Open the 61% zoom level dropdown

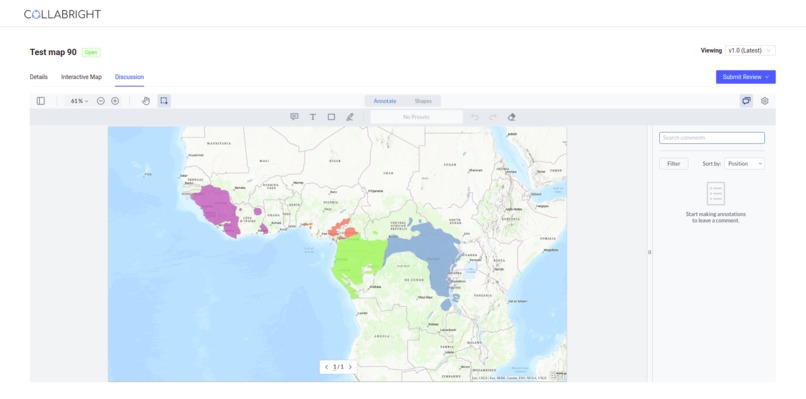pos(79,101)
